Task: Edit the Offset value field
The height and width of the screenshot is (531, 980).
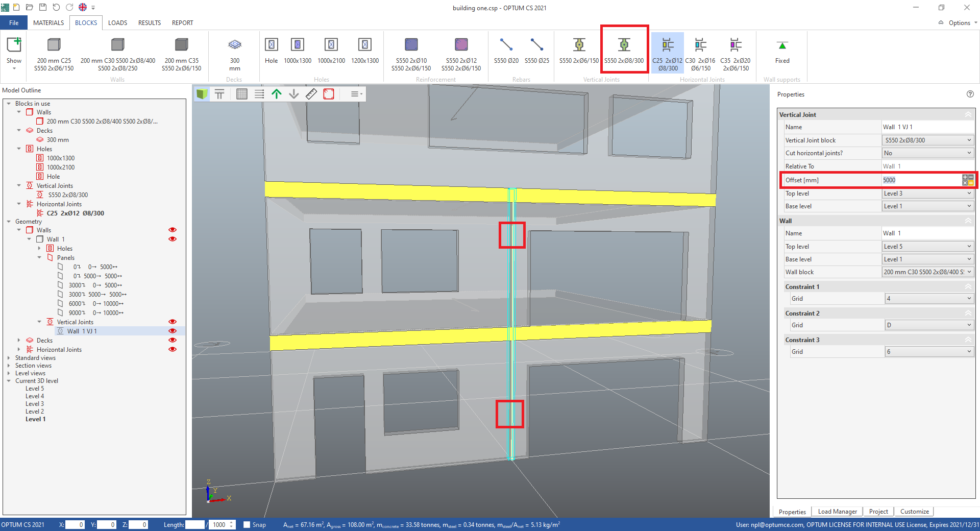Action: click(x=919, y=180)
